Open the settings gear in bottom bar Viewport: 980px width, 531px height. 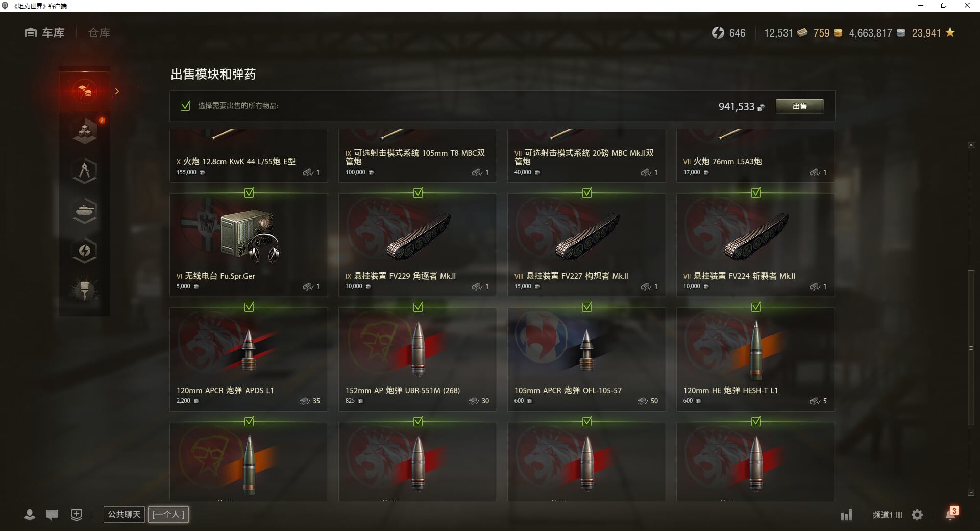[x=917, y=515]
